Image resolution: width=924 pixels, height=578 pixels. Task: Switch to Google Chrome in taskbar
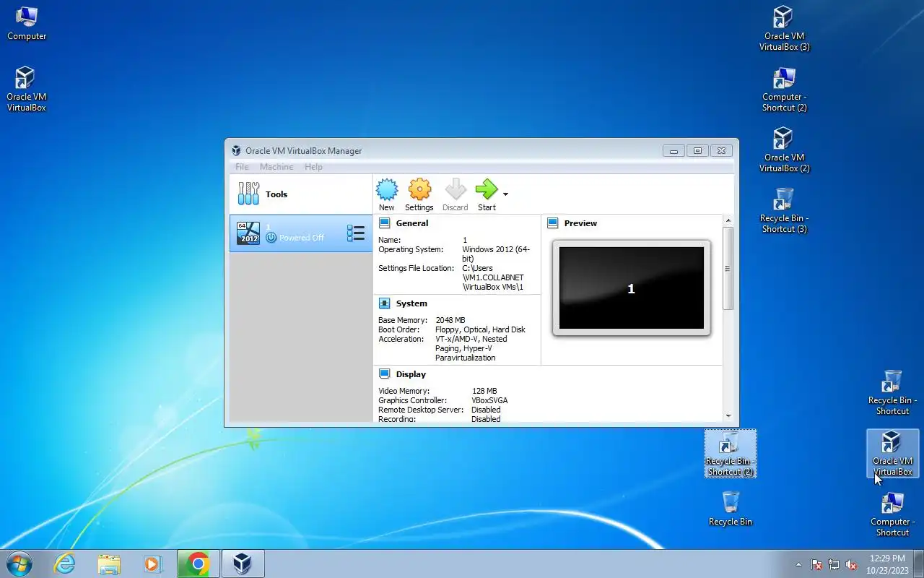coord(198,564)
